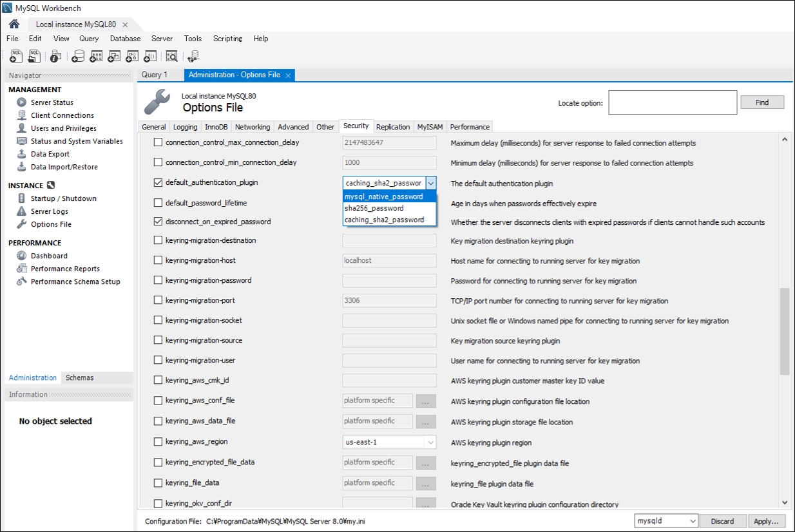Open the object inspector icon
Screen dimensions: 795x532
point(56,57)
